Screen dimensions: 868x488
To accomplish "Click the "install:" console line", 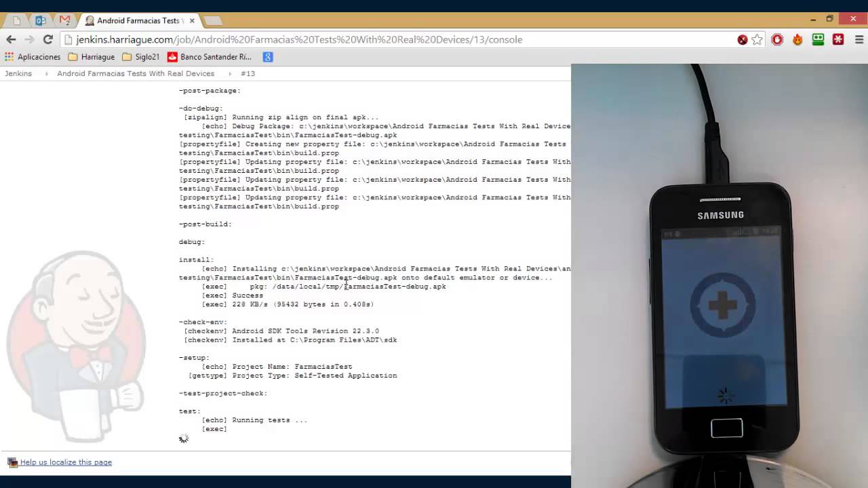I will (x=197, y=260).
